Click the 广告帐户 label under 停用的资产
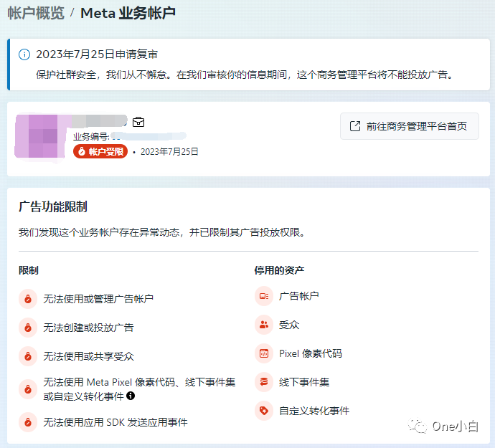Viewport: 495px width, 448px height. coord(298,296)
